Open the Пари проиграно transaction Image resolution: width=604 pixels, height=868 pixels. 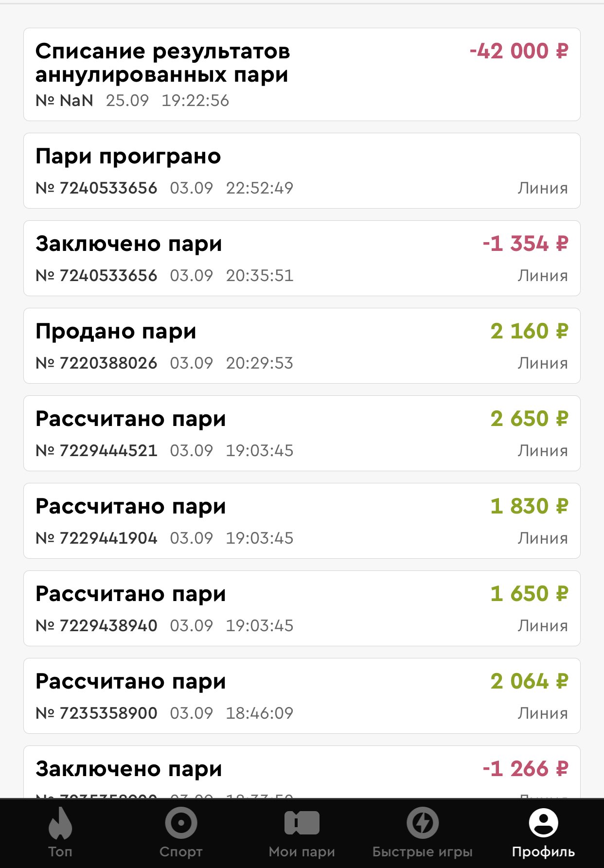tap(302, 171)
